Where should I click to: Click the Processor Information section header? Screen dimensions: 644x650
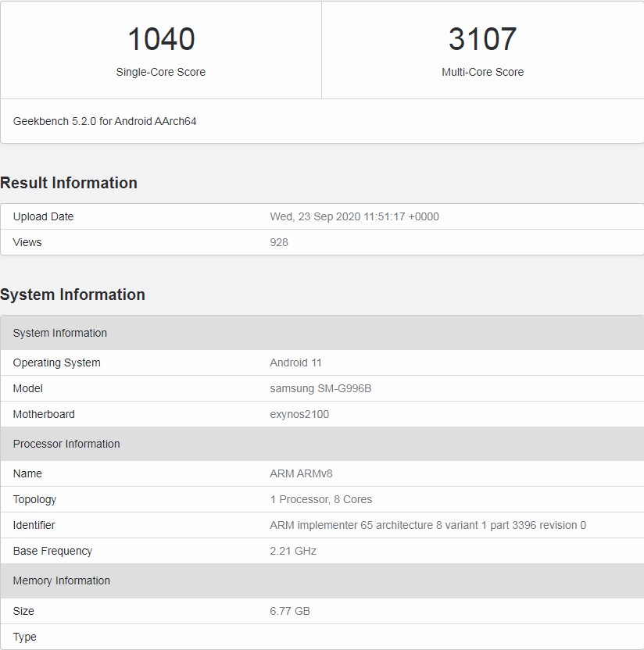(x=66, y=444)
